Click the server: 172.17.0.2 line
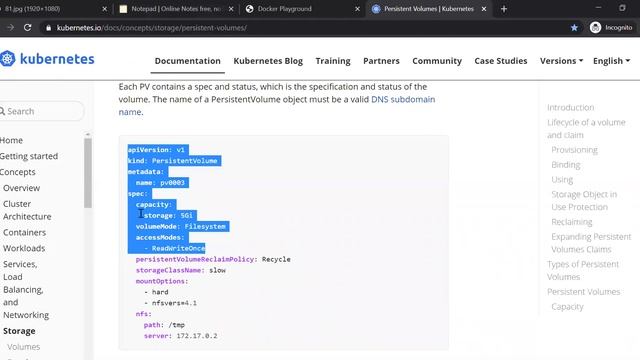This screenshot has width=640, height=360. 180,336
